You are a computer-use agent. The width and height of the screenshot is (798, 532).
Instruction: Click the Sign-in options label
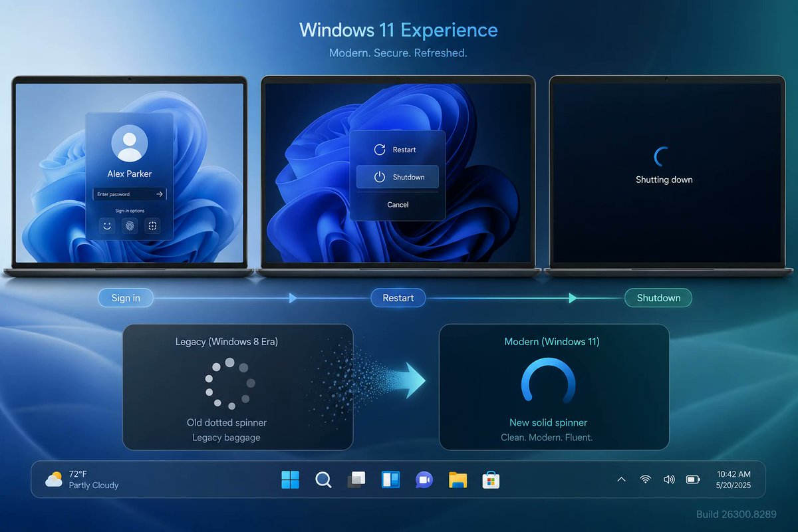coord(130,211)
